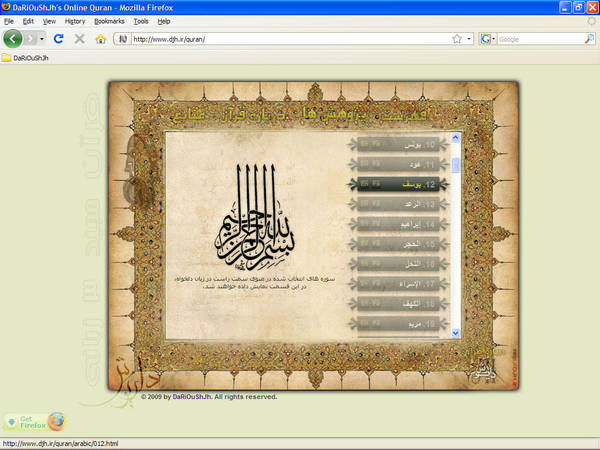Stop loading the page

click(79, 39)
